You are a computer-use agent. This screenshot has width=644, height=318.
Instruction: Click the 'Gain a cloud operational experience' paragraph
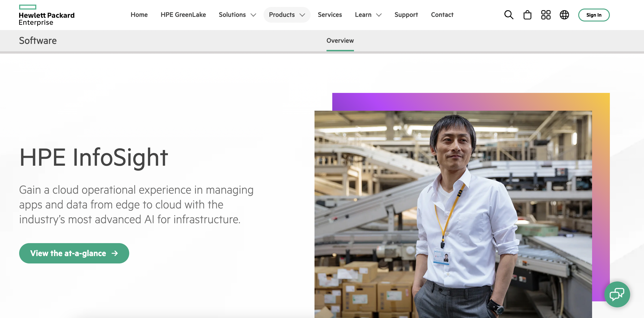click(136, 205)
